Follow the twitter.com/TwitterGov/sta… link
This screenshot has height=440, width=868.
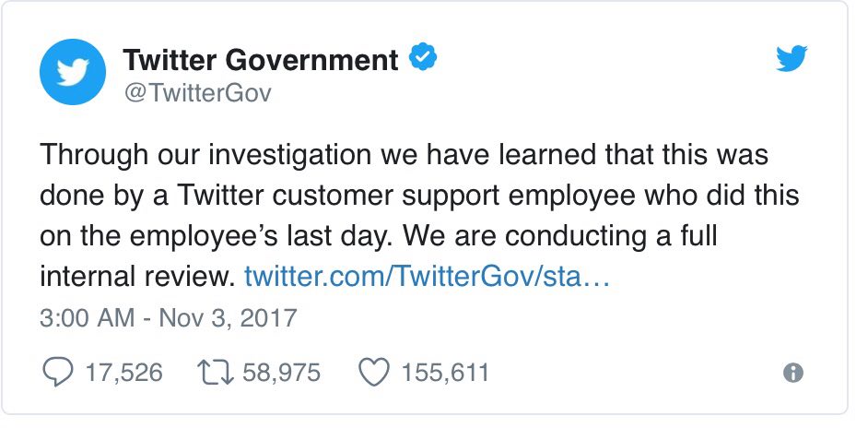pos(427,276)
